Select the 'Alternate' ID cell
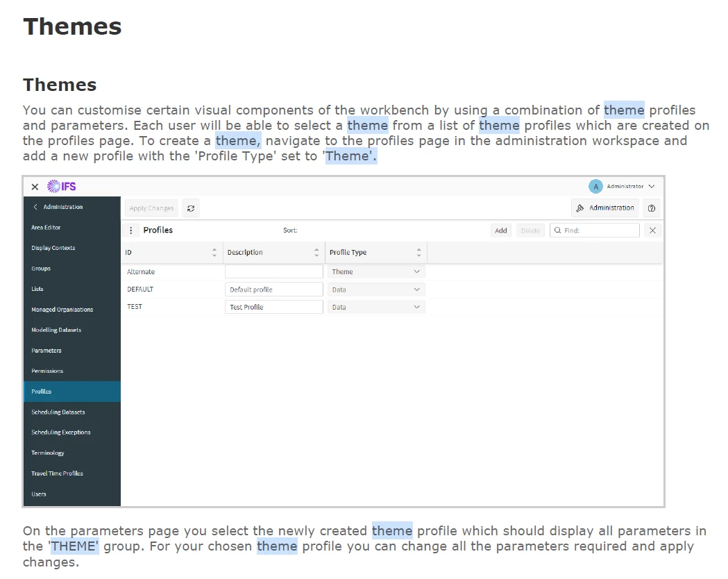This screenshot has height=579, width=728. (141, 271)
